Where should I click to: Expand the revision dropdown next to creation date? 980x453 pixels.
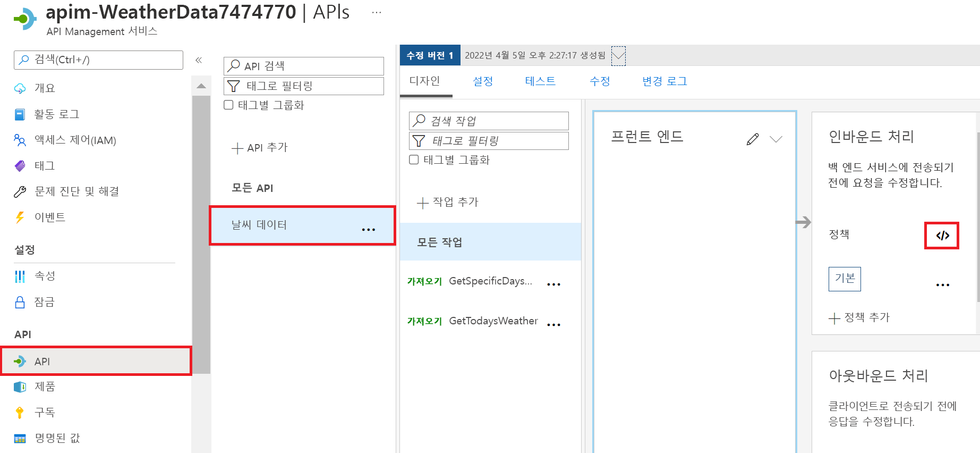[618, 55]
